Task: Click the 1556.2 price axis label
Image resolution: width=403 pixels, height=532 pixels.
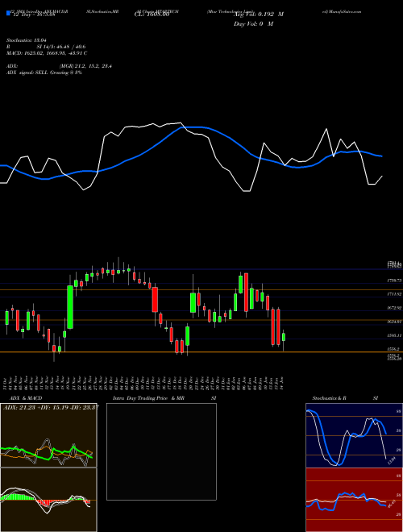Action: point(393,349)
